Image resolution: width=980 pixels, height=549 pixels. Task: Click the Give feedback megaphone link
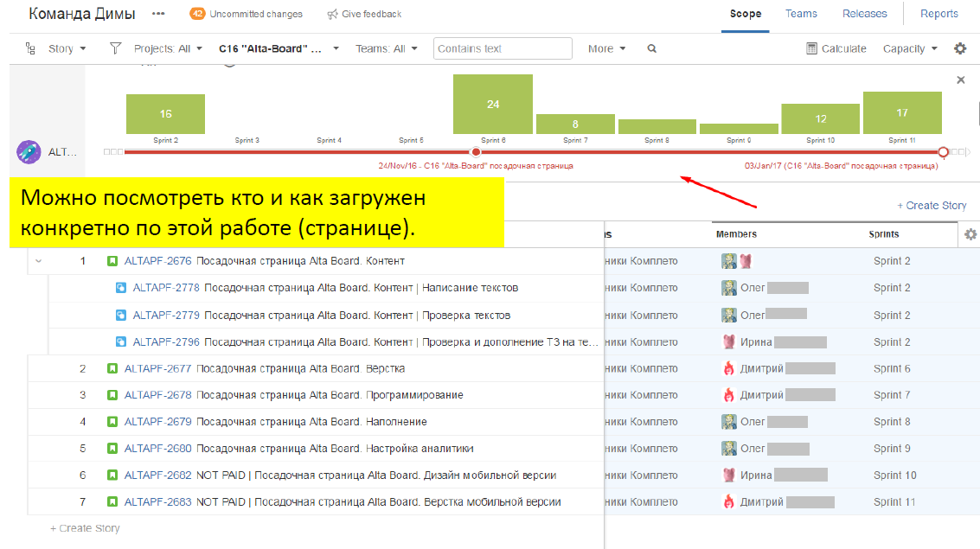pyautogui.click(x=364, y=14)
